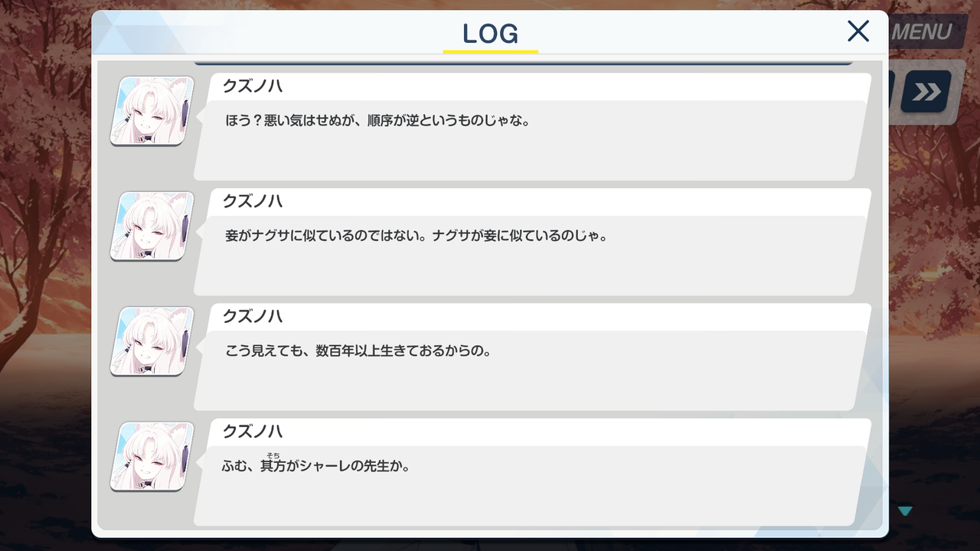
Task: Click Kuzunoha's portrait beside the 妾がナグサに似ている line
Action: 152,226
